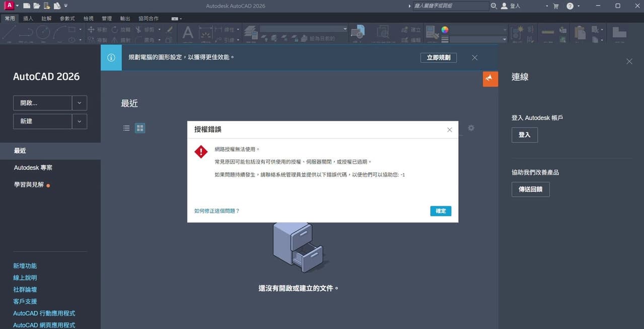Viewport: 644px width, 329px height.
Task: Open the 如何修正這個問題？ link
Action: click(x=217, y=211)
